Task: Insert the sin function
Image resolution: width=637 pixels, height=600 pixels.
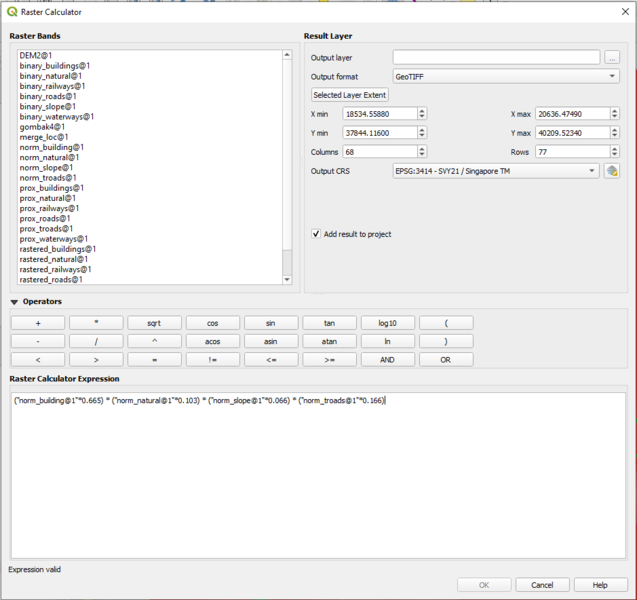Action: [271, 323]
